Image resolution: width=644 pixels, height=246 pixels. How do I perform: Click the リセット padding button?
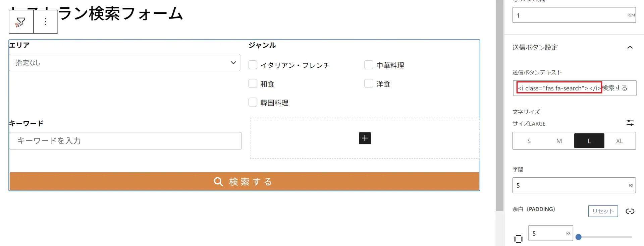click(x=603, y=211)
